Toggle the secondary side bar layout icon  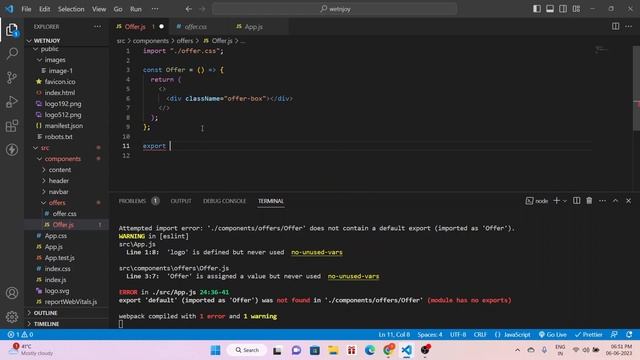click(563, 9)
